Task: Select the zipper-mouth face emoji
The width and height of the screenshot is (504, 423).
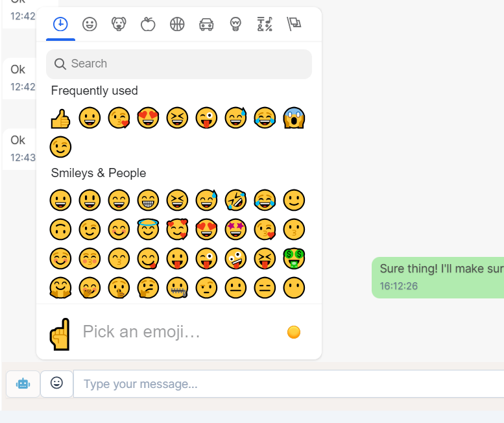Action: (x=177, y=287)
